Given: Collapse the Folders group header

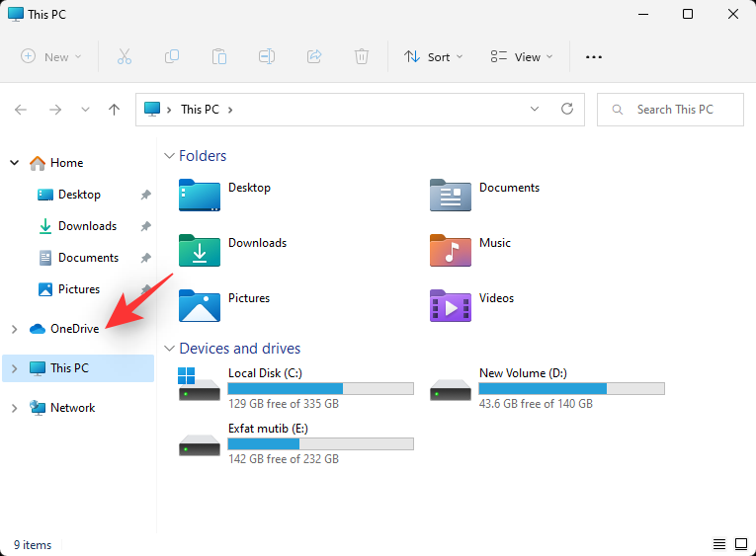Looking at the screenshot, I should coord(169,156).
